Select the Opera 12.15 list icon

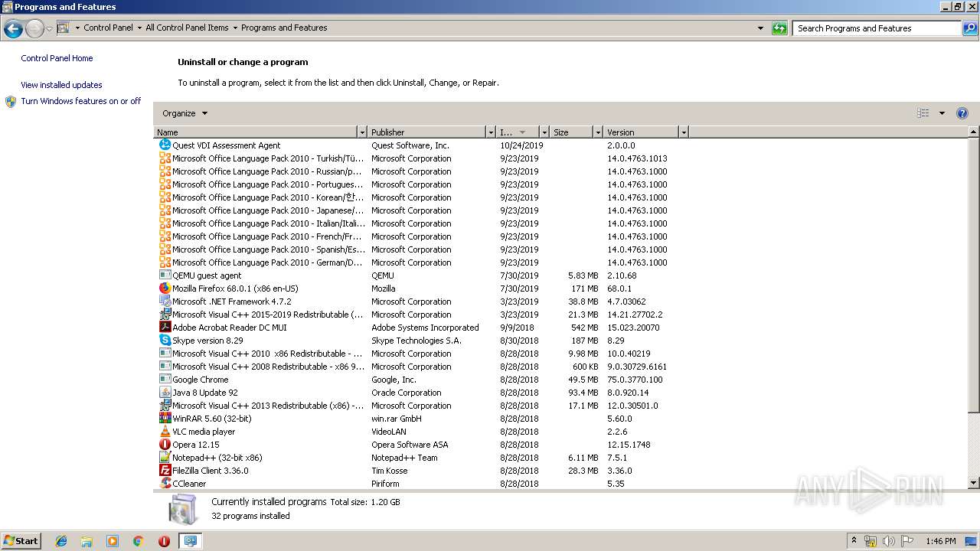[x=165, y=444]
